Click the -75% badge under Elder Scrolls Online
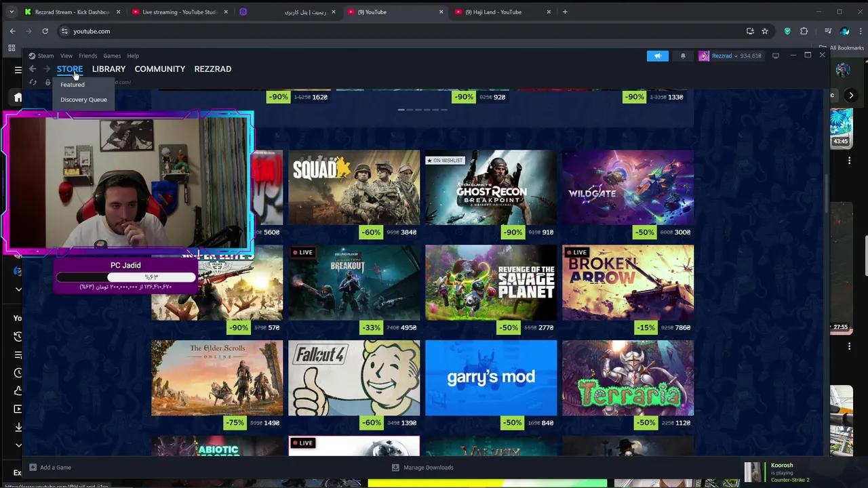 tap(234, 422)
